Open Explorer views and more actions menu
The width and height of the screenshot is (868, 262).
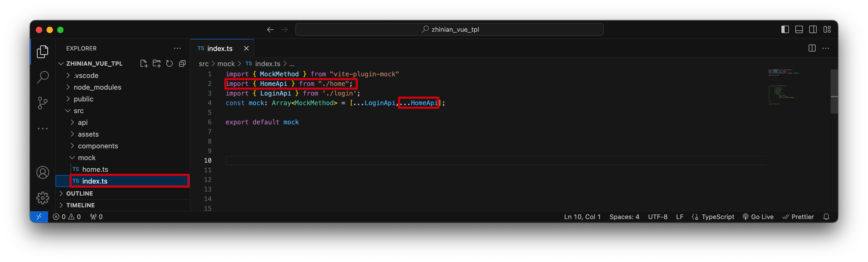pyautogui.click(x=177, y=49)
